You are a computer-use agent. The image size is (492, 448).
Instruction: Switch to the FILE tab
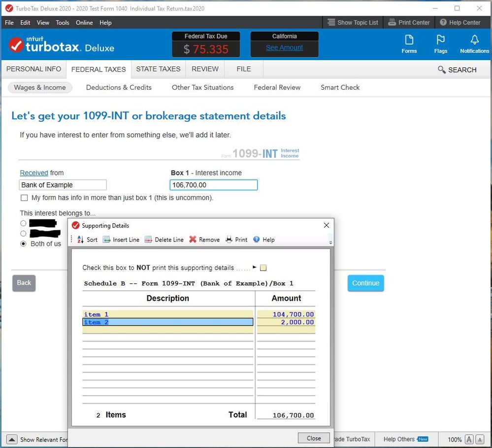pyautogui.click(x=243, y=69)
